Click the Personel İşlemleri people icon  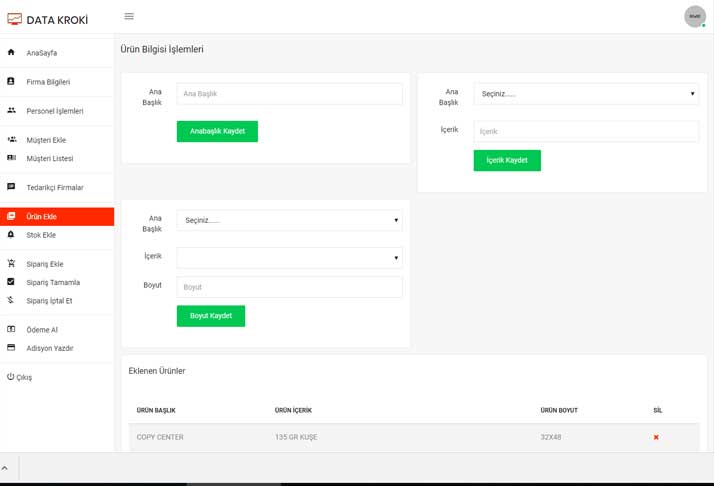[11, 110]
